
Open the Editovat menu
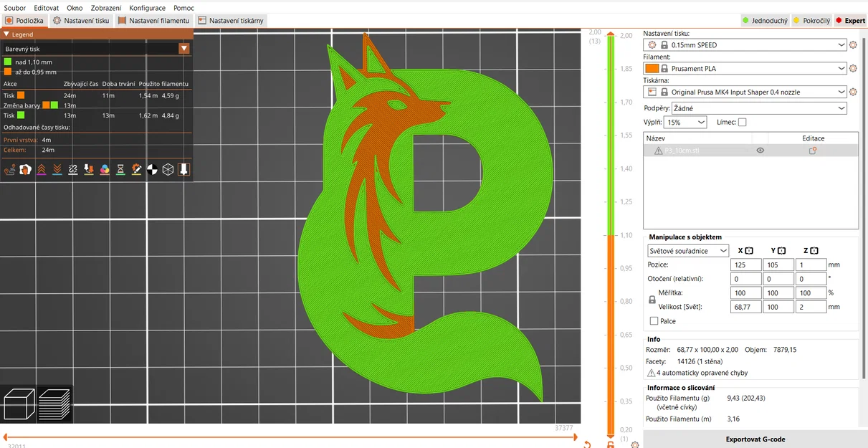coord(47,8)
